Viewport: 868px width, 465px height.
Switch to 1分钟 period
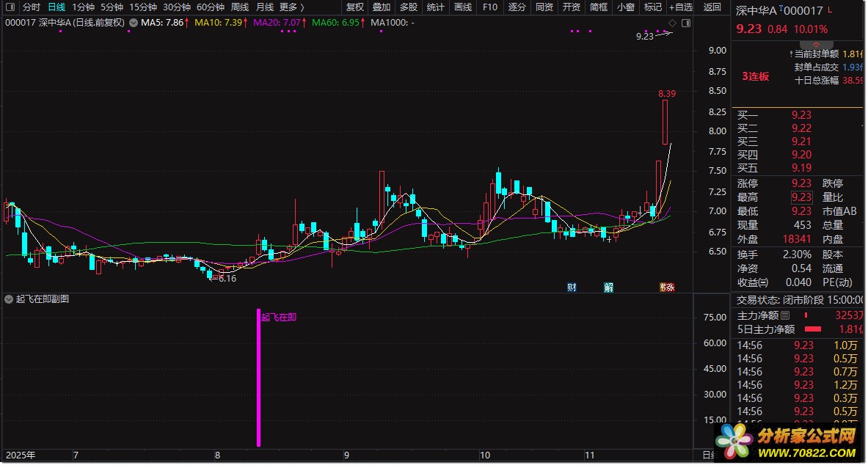pyautogui.click(x=84, y=7)
